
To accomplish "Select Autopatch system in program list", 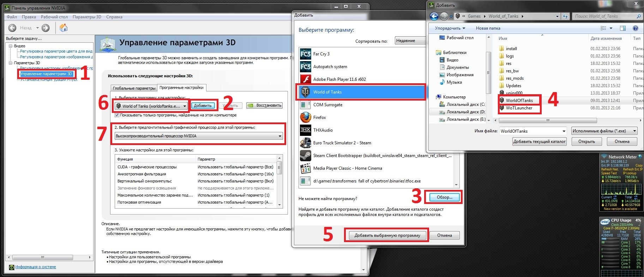I will tap(376, 67).
